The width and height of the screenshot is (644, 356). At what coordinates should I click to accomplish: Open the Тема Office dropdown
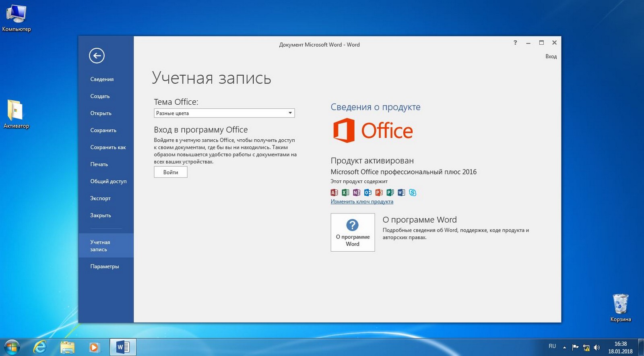[x=224, y=113]
